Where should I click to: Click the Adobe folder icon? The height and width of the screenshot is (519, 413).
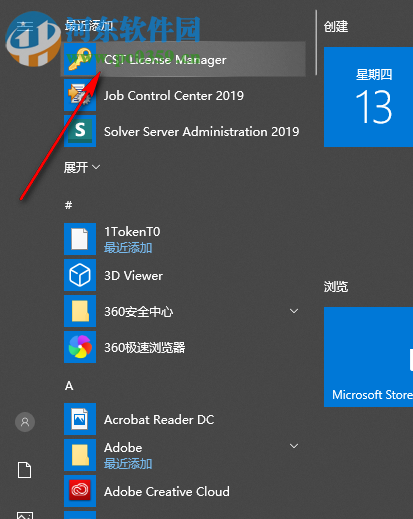pyautogui.click(x=80, y=455)
